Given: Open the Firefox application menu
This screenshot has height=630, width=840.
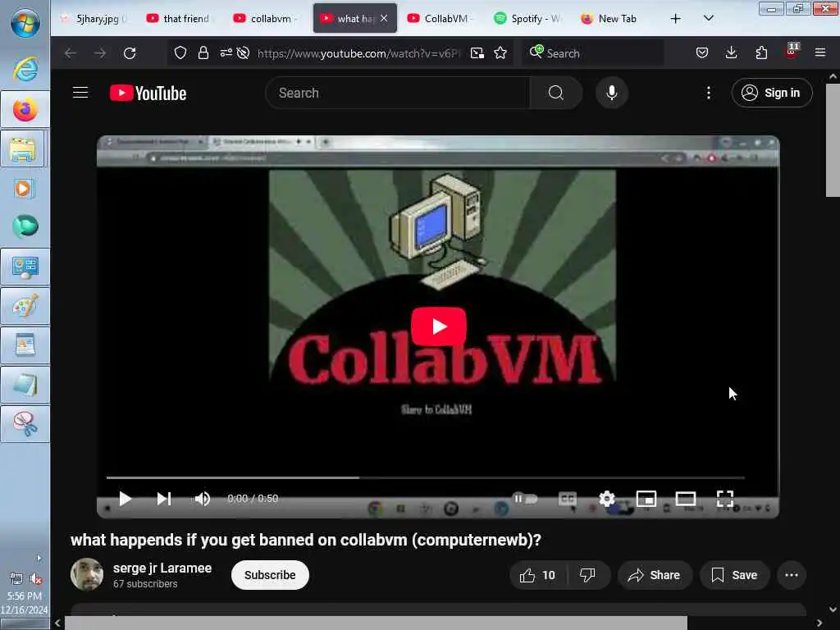Looking at the screenshot, I should [x=820, y=52].
